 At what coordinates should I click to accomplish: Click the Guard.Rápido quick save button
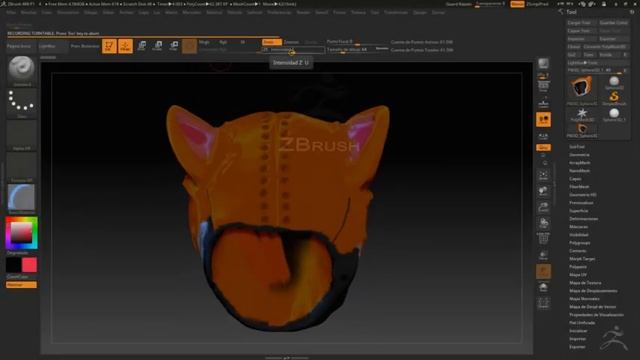pyautogui.click(x=458, y=4)
